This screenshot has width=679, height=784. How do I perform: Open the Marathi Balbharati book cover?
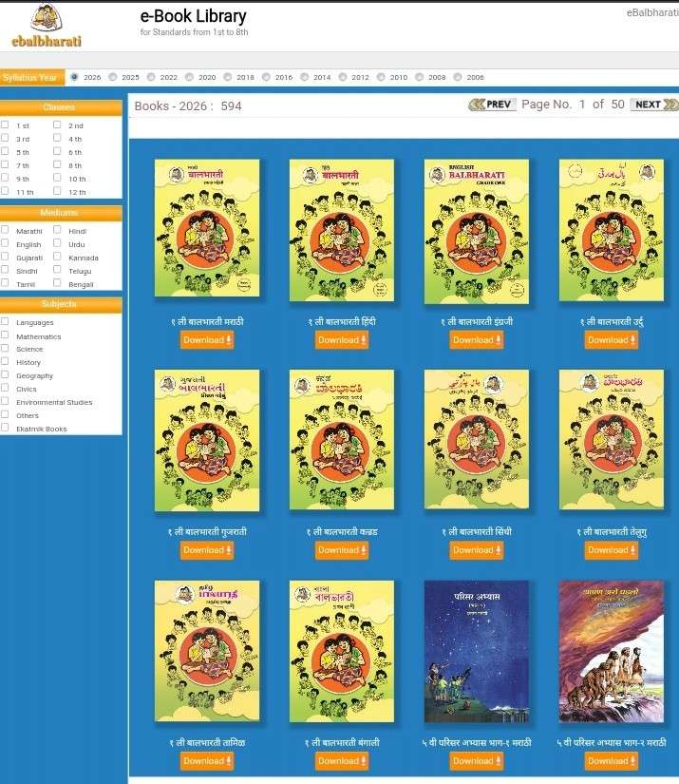pos(207,228)
